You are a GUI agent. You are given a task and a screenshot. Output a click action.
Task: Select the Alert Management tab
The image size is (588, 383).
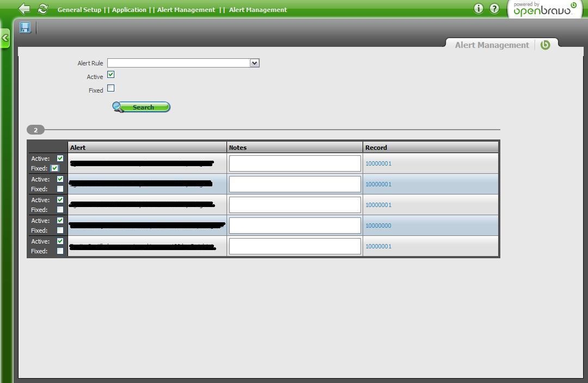click(492, 45)
